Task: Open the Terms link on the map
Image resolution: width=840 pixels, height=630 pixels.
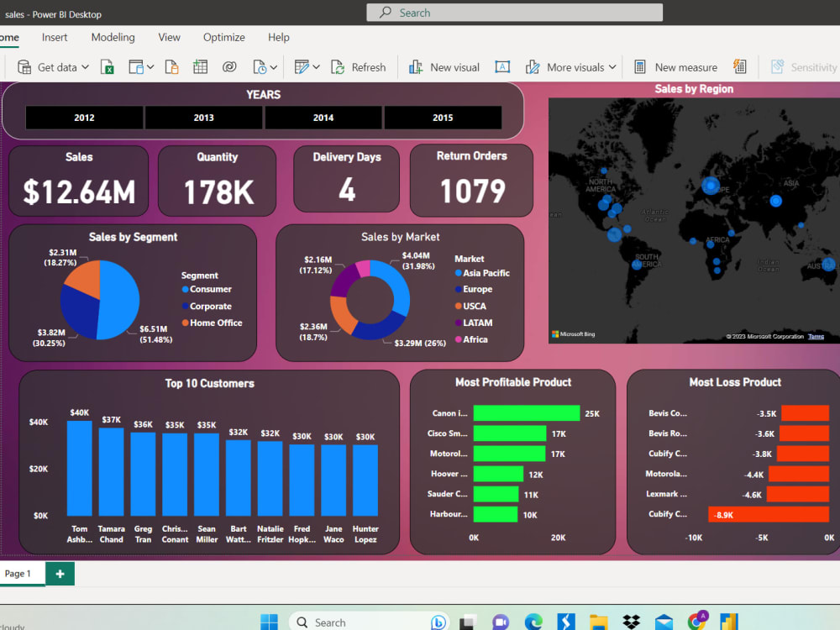Action: pyautogui.click(x=816, y=334)
